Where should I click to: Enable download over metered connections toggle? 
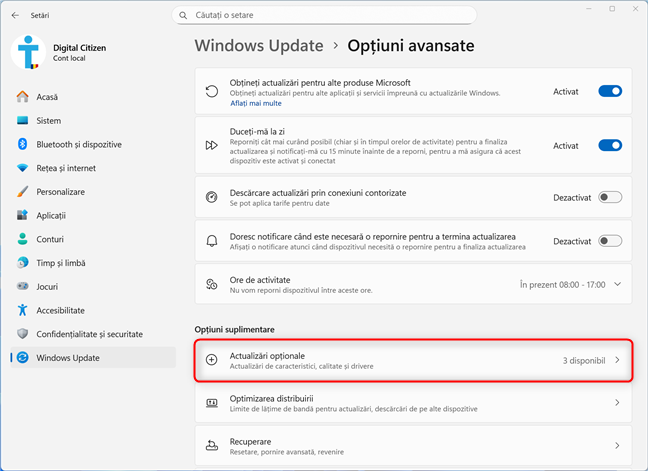610,197
